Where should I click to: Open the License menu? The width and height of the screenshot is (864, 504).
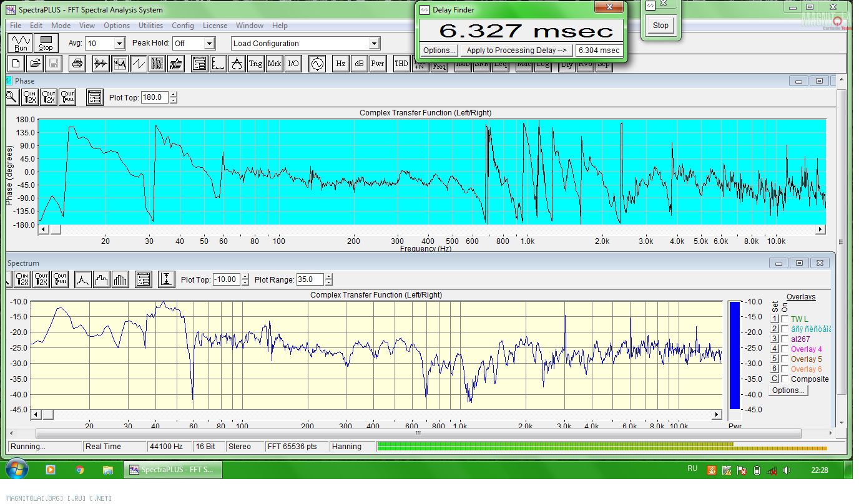coord(215,26)
